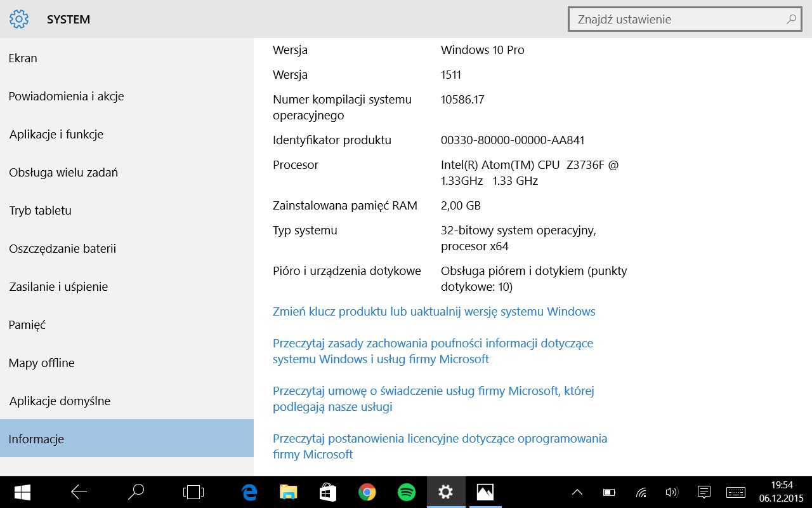
Task: Click Typ systemu label
Action: coord(305,231)
